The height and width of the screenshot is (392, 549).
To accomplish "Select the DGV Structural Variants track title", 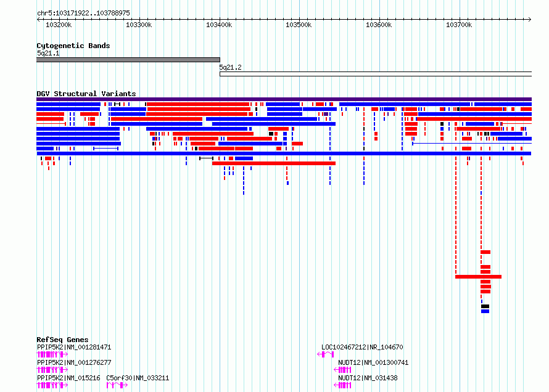I will (86, 94).
